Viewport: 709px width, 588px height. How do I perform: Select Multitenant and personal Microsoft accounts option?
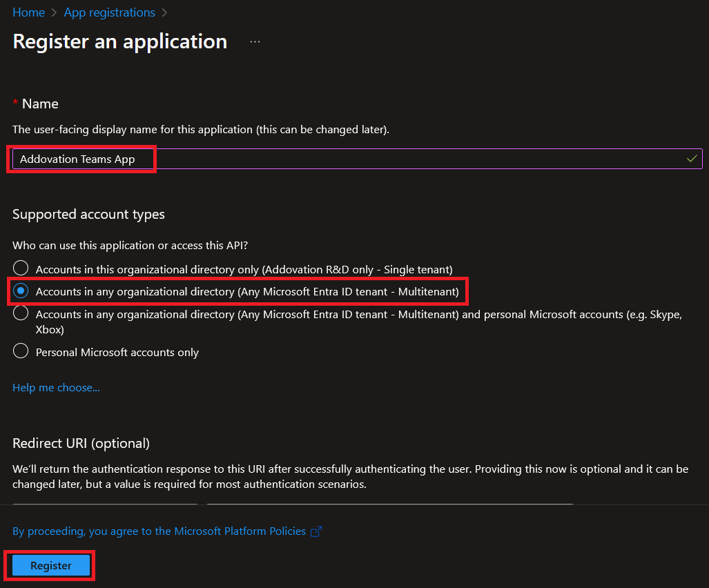pos(21,314)
